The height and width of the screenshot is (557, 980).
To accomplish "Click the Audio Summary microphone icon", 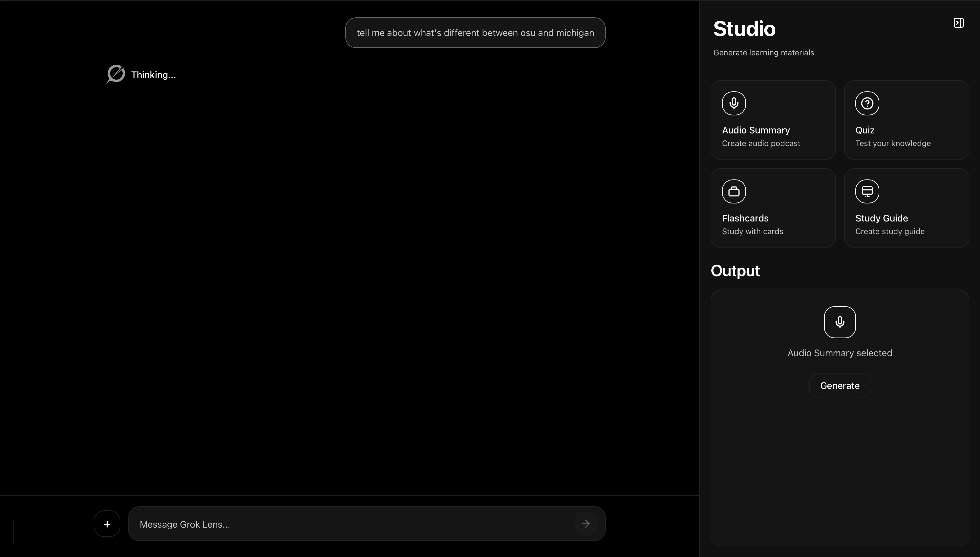I will click(733, 103).
